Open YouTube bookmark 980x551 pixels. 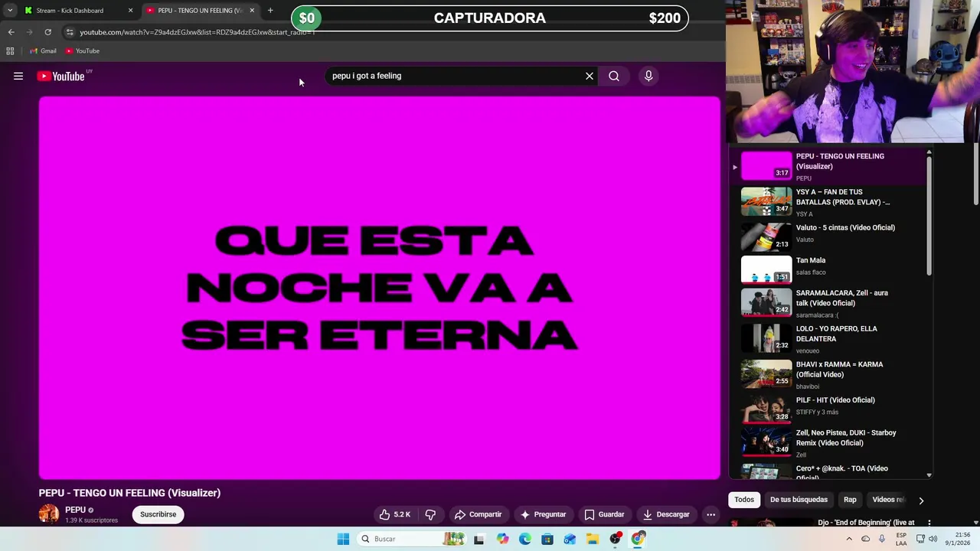(83, 51)
